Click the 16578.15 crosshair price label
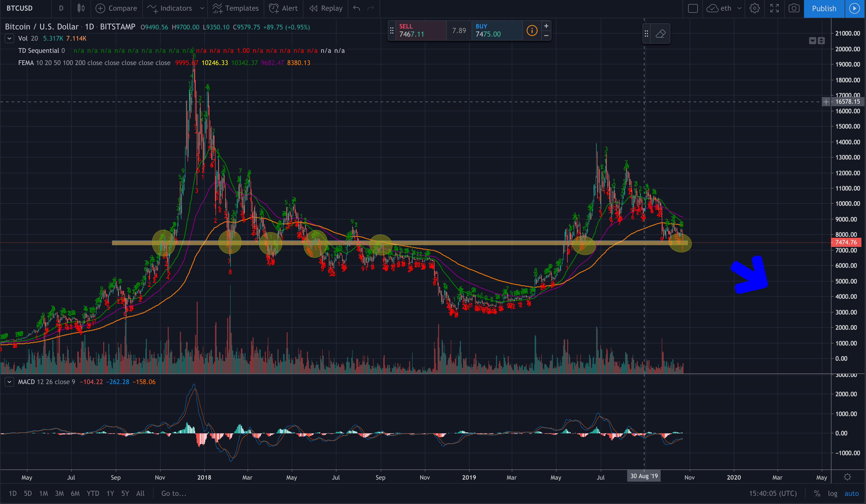866x504 pixels. 847,102
